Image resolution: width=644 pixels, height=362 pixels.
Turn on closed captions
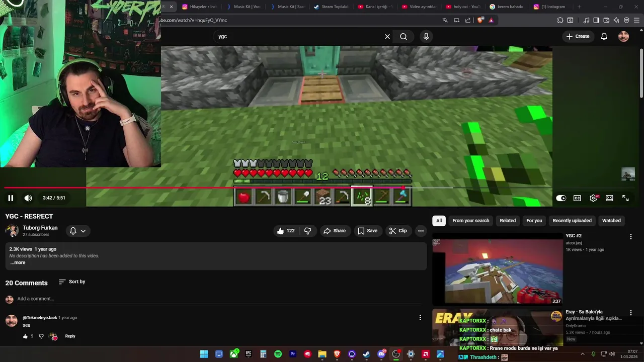click(x=577, y=198)
